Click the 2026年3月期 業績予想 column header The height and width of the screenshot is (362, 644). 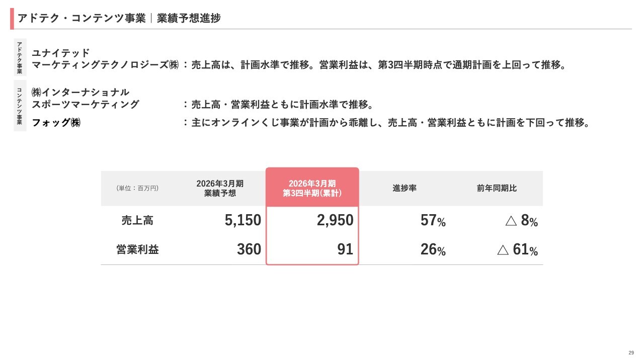click(x=220, y=188)
